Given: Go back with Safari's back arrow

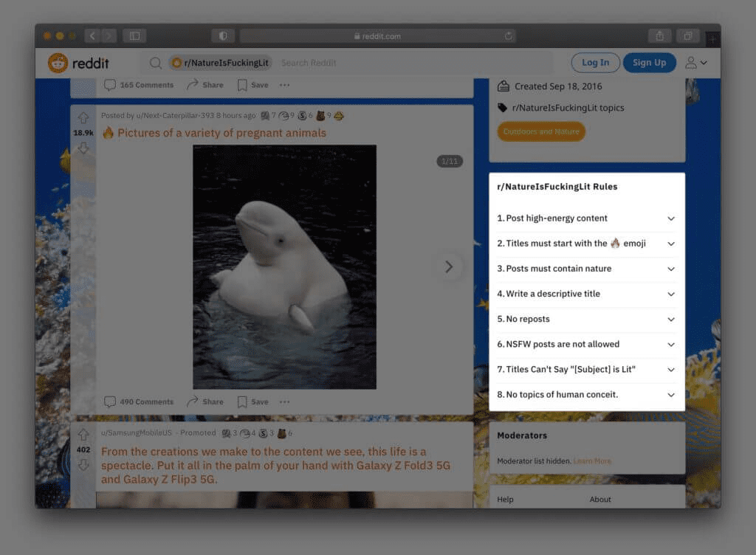Looking at the screenshot, I should point(92,35).
